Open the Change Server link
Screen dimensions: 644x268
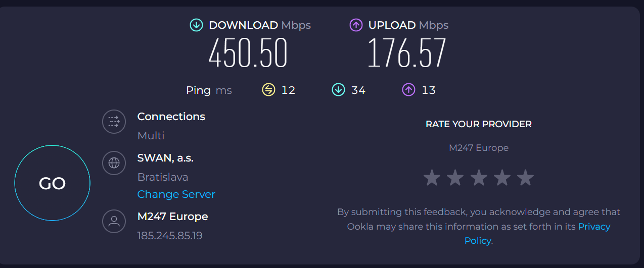176,194
